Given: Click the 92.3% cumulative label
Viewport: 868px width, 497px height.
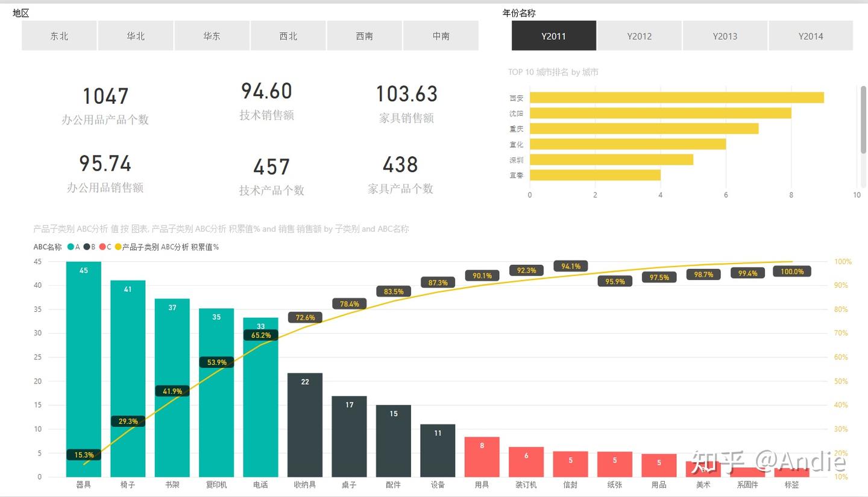Looking at the screenshot, I should [x=526, y=270].
